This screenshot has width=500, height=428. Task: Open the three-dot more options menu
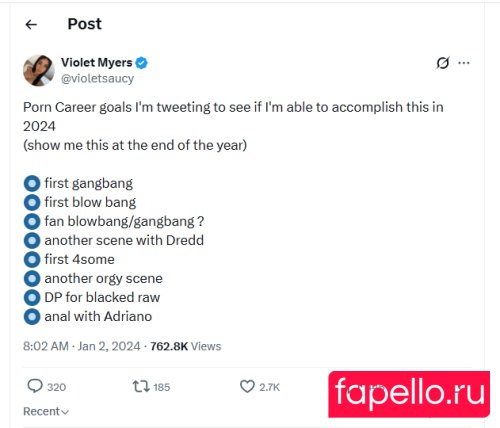pyautogui.click(x=464, y=63)
